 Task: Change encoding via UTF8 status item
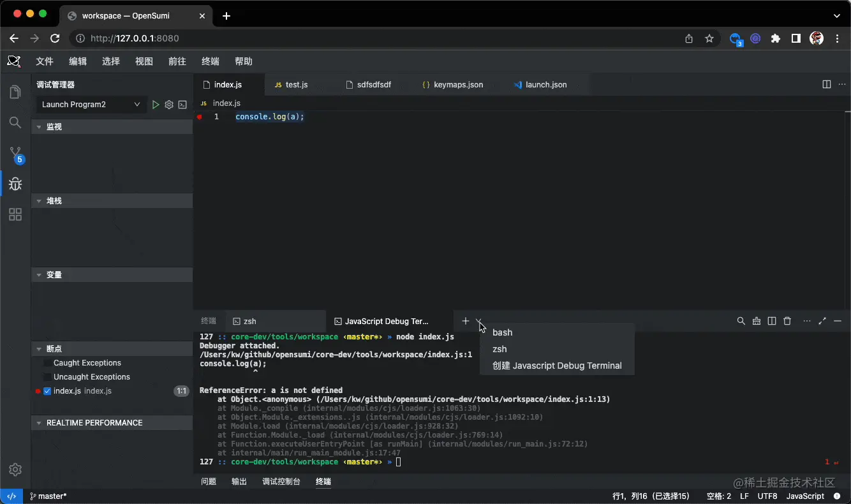[767, 496]
